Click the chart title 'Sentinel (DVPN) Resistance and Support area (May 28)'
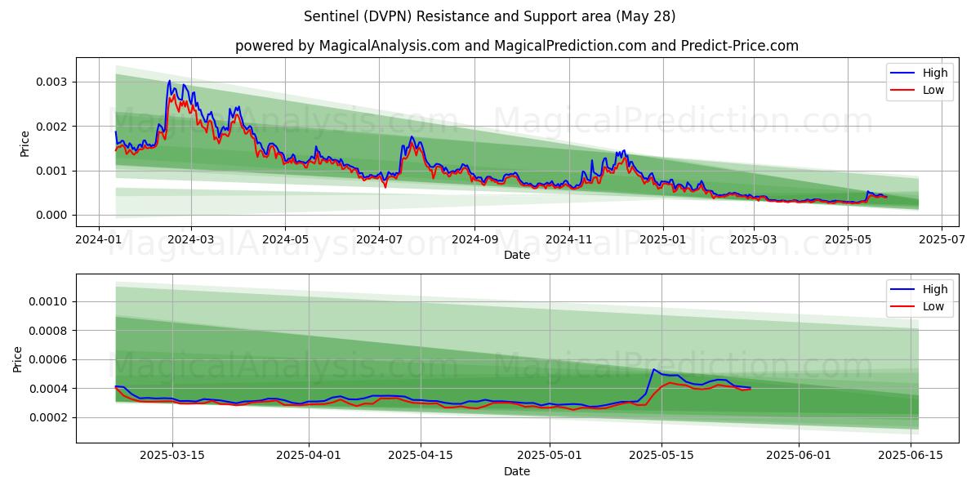 pyautogui.click(x=489, y=16)
